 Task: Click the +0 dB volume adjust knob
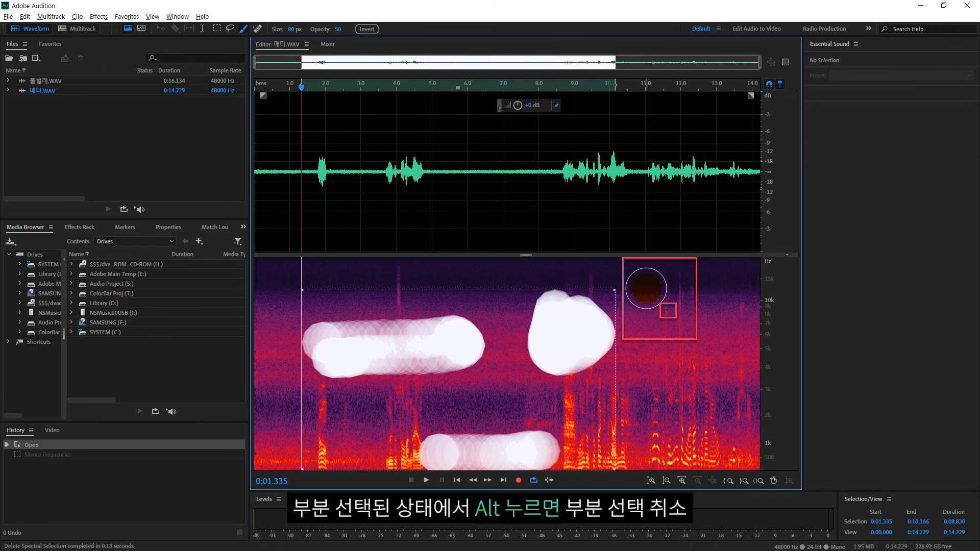[518, 105]
